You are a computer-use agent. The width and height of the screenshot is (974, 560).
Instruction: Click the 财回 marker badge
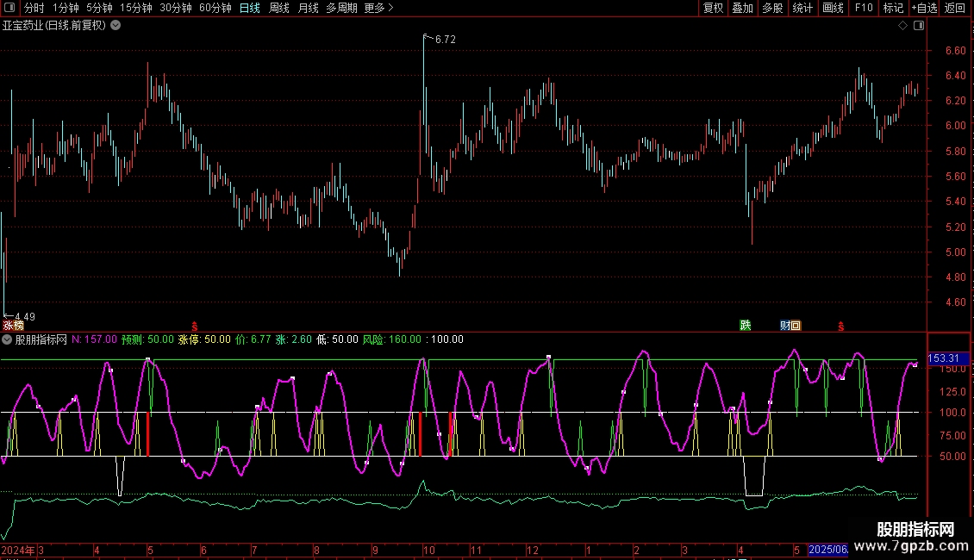click(x=790, y=326)
